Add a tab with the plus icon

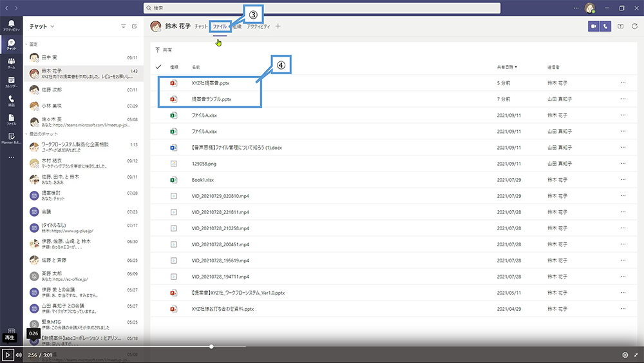[278, 26]
